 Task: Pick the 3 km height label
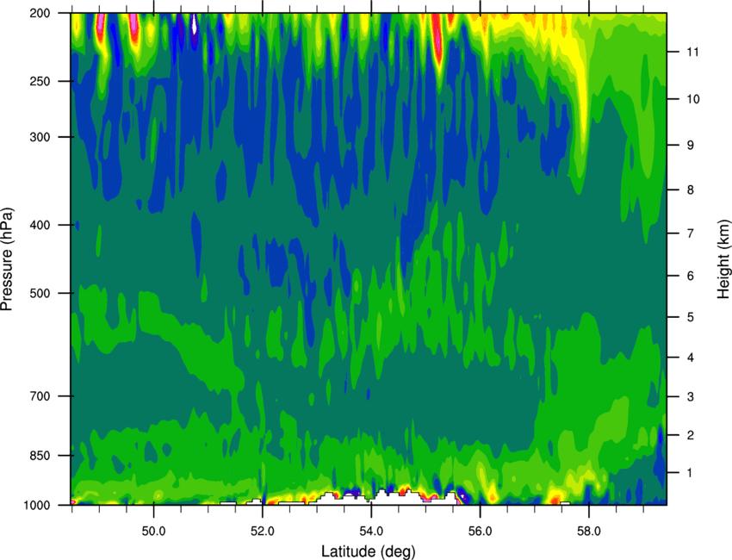coord(690,397)
